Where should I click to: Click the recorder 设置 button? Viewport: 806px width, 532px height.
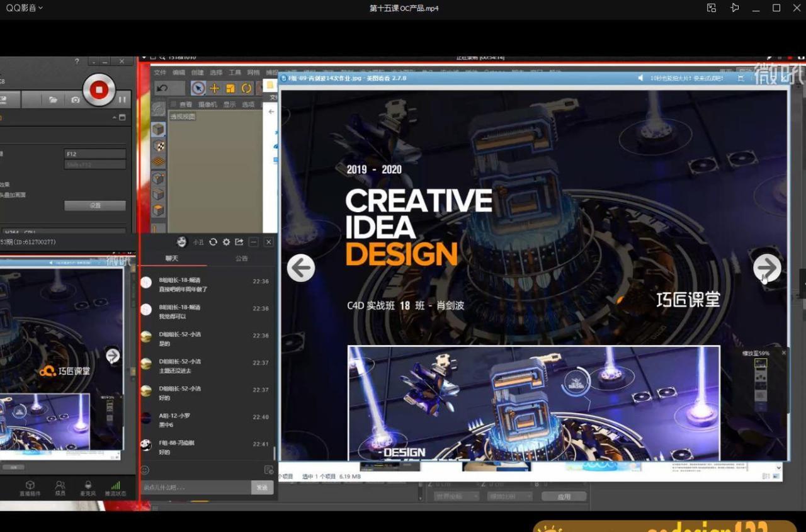tap(95, 205)
